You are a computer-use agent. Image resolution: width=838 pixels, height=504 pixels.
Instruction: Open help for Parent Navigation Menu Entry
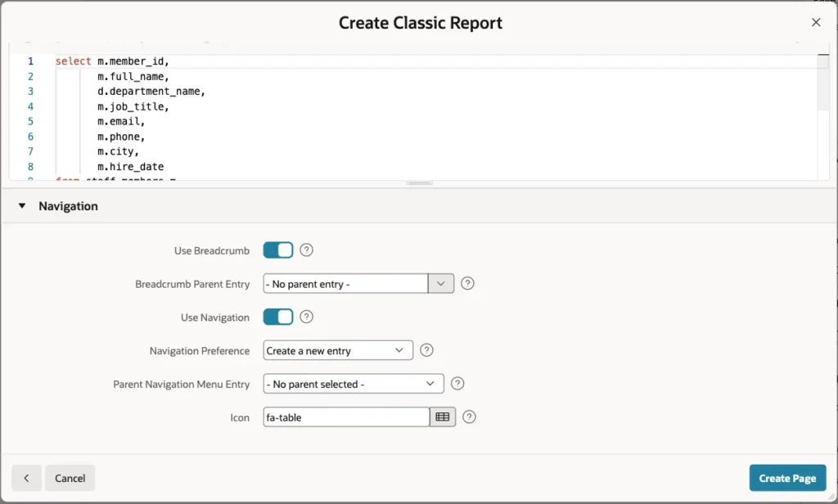click(457, 384)
